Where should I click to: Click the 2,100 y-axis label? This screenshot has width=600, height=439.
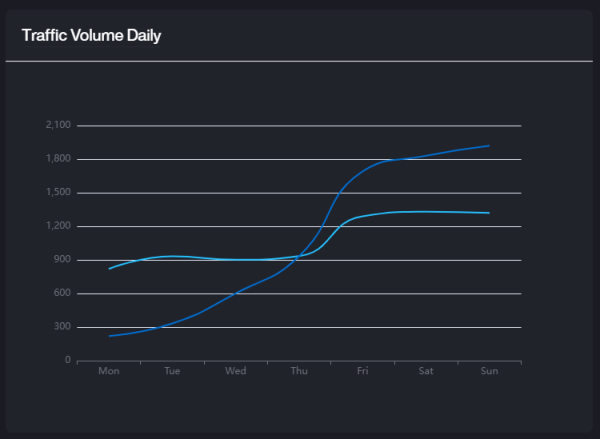point(58,125)
